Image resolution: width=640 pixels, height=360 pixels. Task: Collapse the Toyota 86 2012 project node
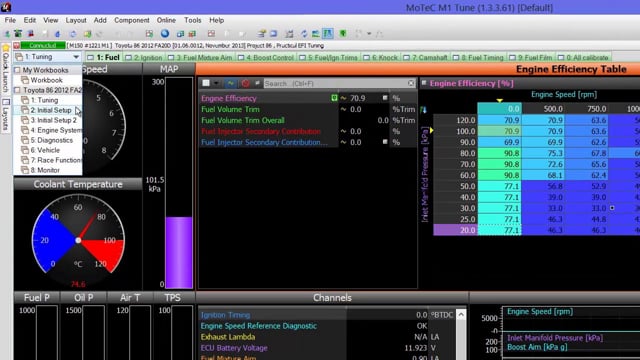coord(17,90)
